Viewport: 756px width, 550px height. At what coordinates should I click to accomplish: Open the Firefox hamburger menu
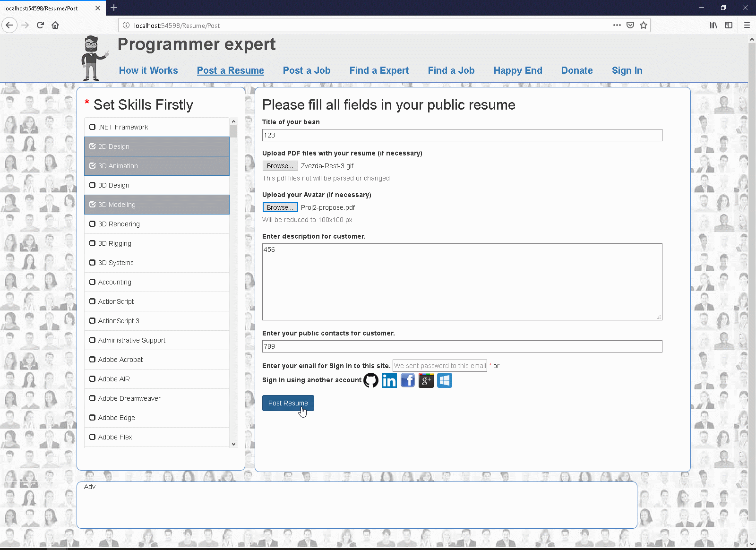pyautogui.click(x=747, y=26)
